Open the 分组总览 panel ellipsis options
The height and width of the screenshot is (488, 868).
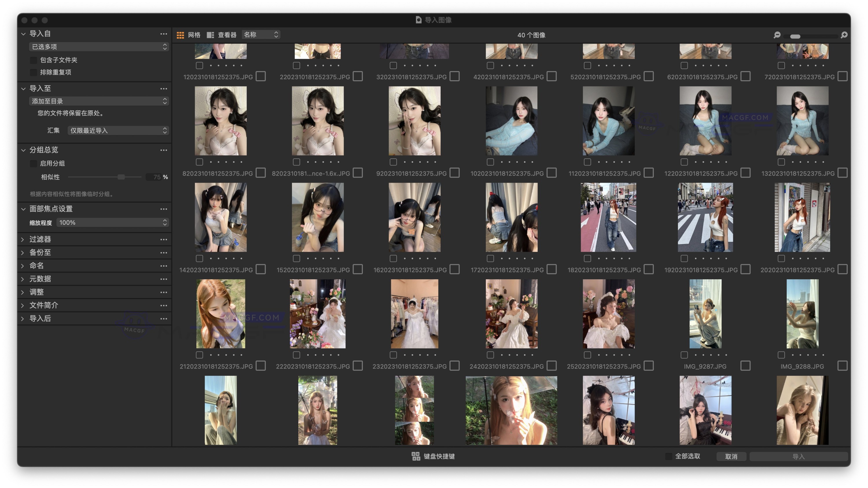[x=164, y=150]
